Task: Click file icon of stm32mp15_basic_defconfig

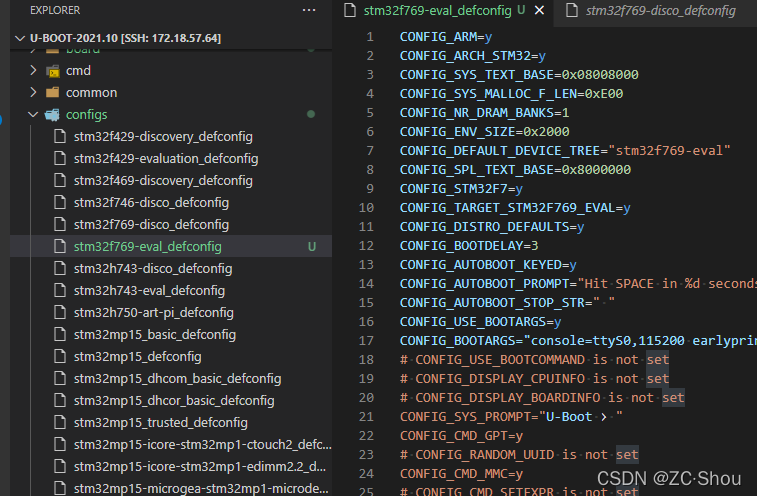Action: click(x=60, y=334)
